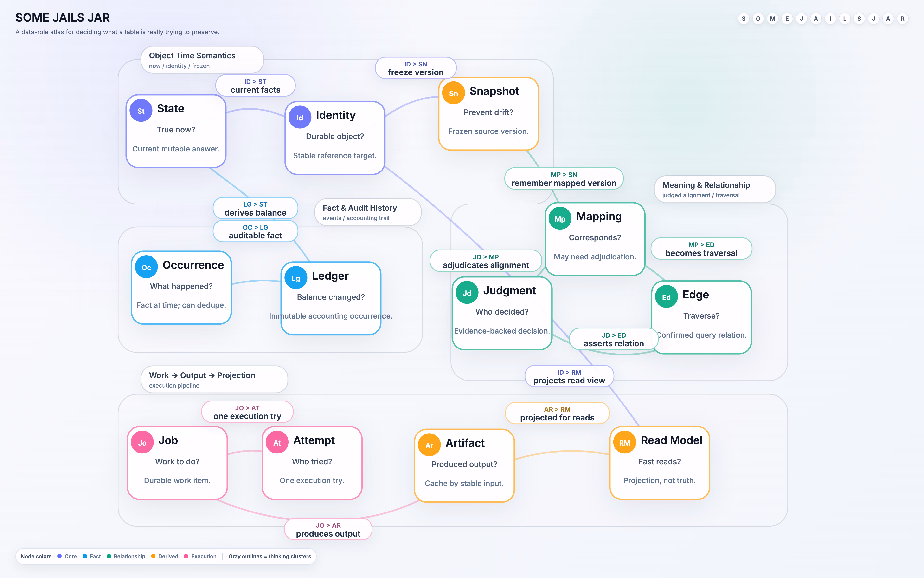Click 'May need adjudication.' in Mapping card
Screen dimensions: 924x578
point(595,257)
